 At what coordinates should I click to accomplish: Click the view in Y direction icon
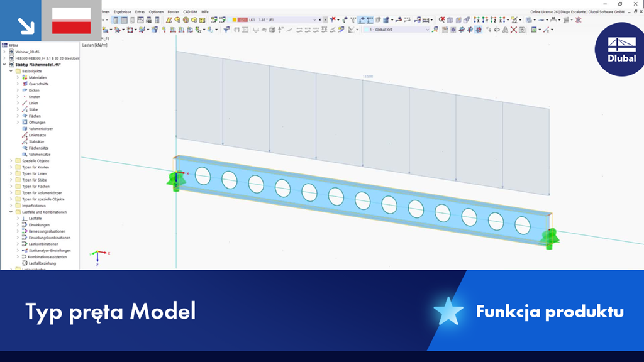click(x=485, y=19)
